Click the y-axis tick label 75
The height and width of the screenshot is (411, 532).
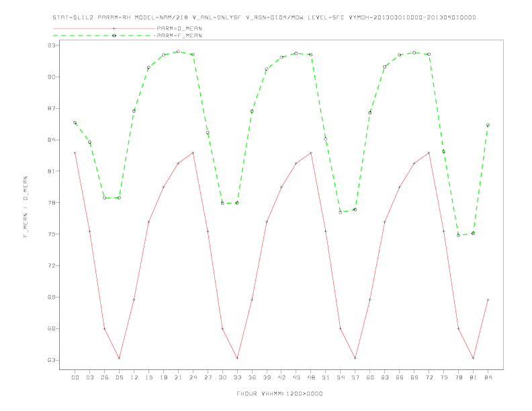(x=52, y=234)
